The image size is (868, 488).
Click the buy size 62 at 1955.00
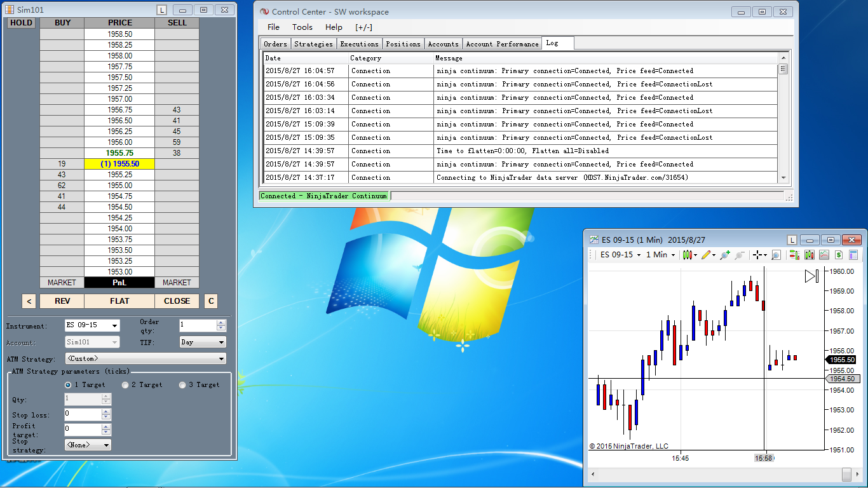coord(62,186)
